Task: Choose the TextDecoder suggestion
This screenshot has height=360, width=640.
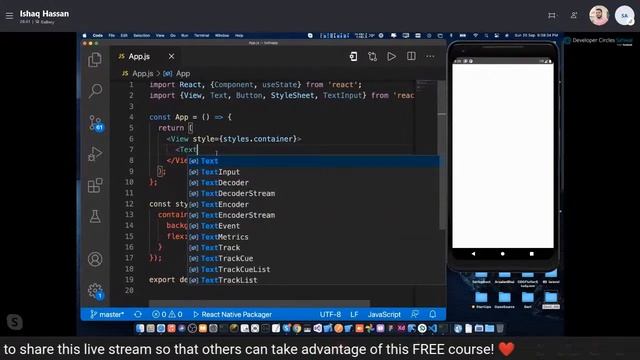Action: pyautogui.click(x=313, y=182)
